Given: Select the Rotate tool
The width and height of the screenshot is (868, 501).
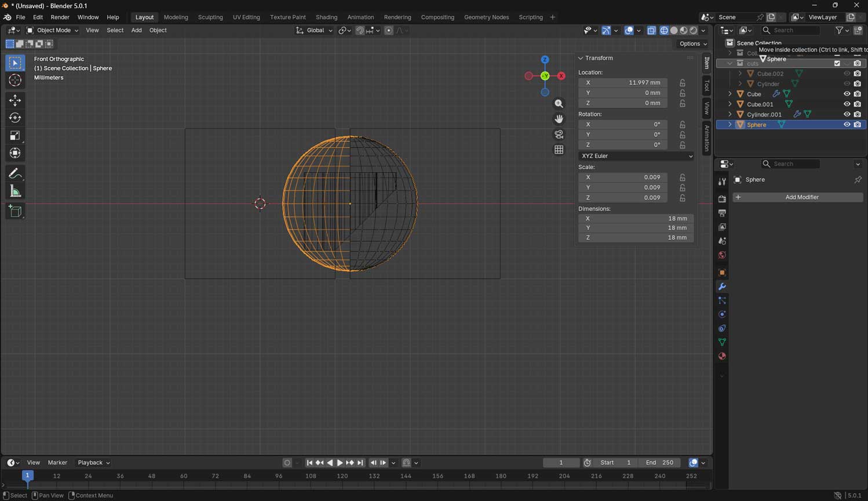Looking at the screenshot, I should (x=15, y=118).
